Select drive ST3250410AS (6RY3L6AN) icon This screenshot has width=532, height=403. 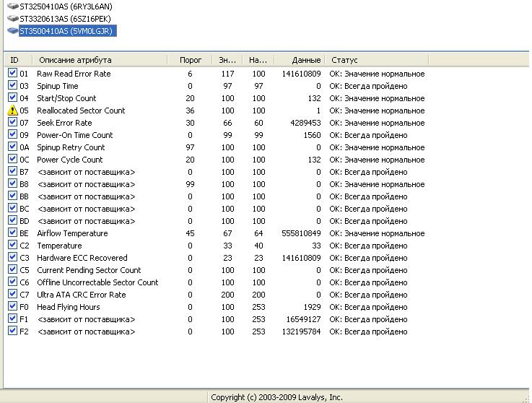point(12,6)
